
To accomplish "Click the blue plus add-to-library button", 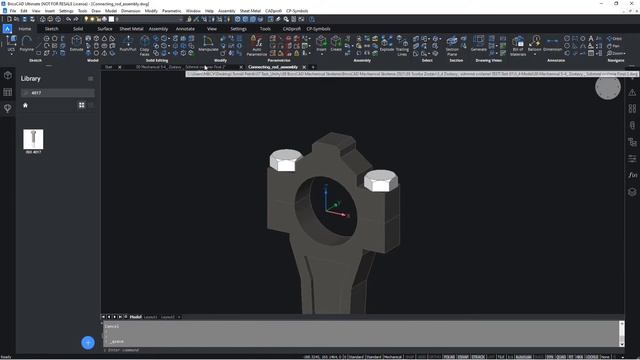I will click(88, 342).
